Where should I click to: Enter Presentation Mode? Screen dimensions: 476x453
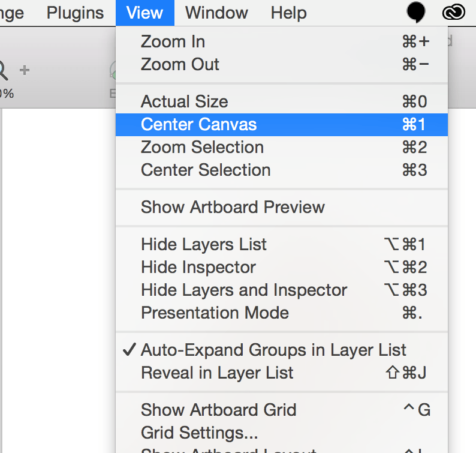pyautogui.click(x=215, y=313)
